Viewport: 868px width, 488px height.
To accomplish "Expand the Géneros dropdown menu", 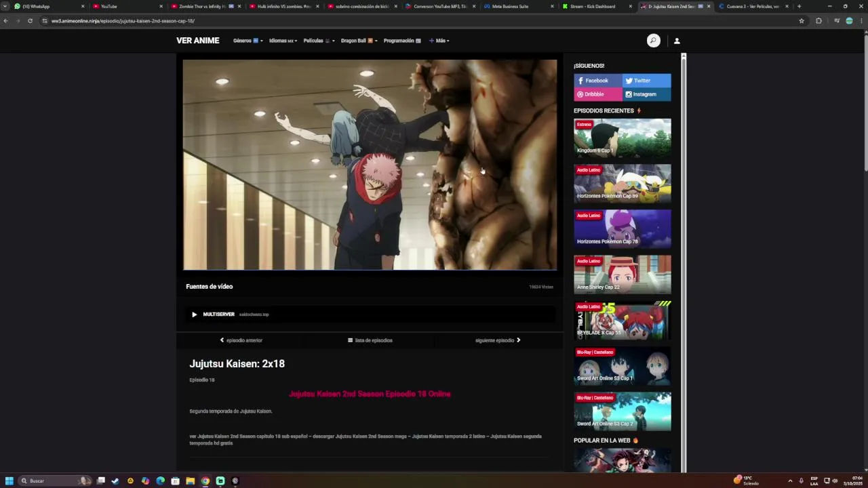I will (248, 41).
